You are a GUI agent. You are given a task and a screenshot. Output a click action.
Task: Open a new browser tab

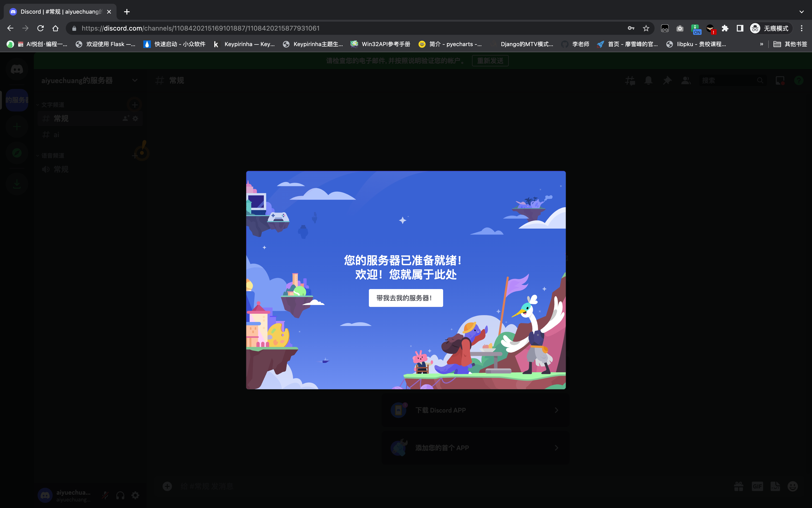pyautogui.click(x=127, y=12)
